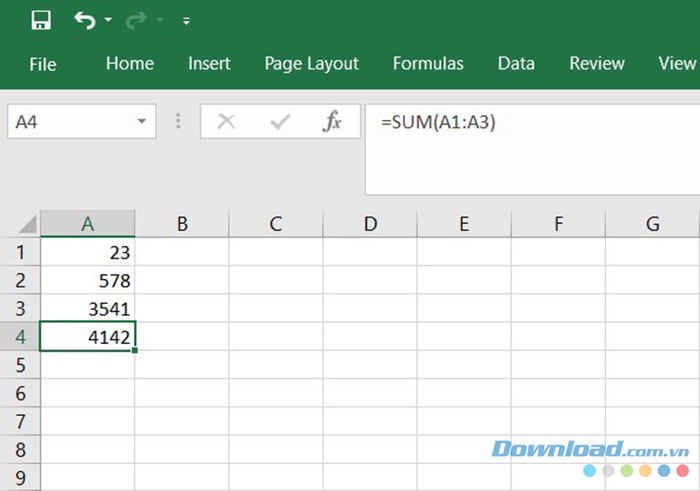Select column A header
This screenshot has height=491, width=700.
click(x=88, y=224)
